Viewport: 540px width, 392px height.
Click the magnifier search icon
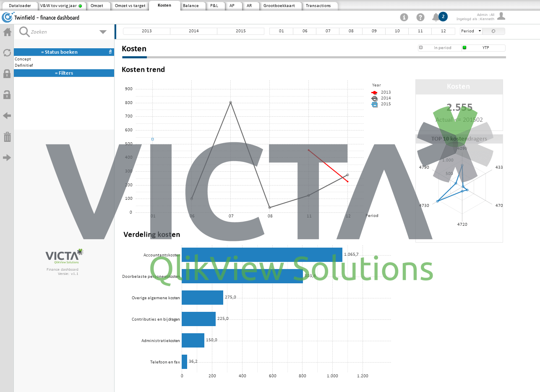tap(24, 32)
